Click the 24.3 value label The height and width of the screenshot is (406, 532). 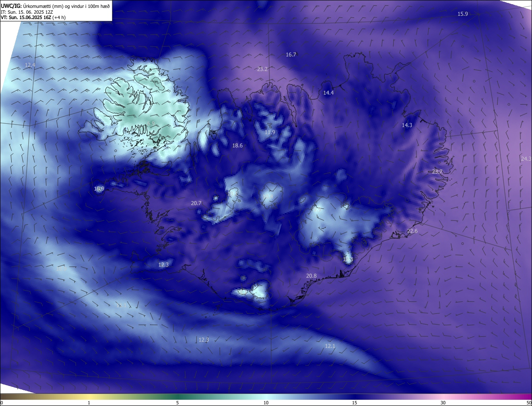526,159
